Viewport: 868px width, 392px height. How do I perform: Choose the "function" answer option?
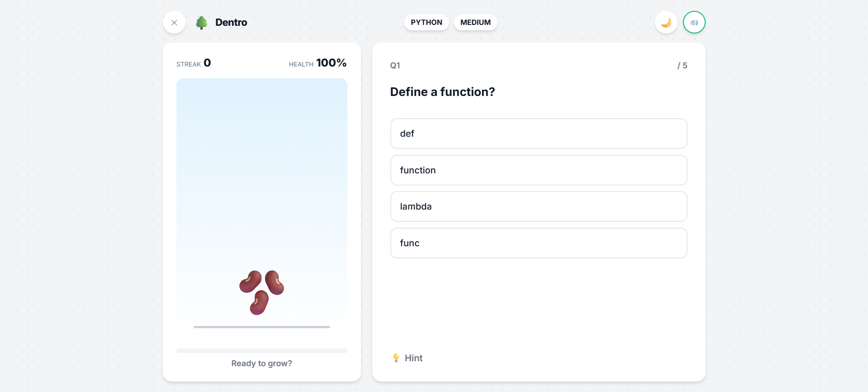point(538,170)
